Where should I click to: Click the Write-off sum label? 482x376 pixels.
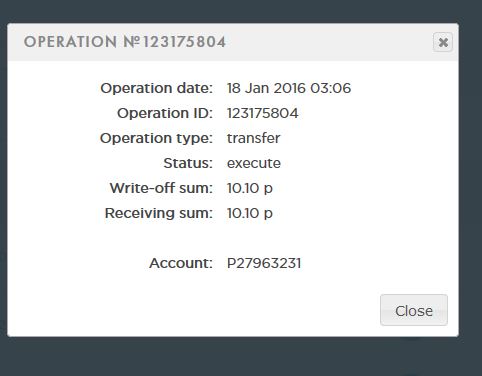161,188
